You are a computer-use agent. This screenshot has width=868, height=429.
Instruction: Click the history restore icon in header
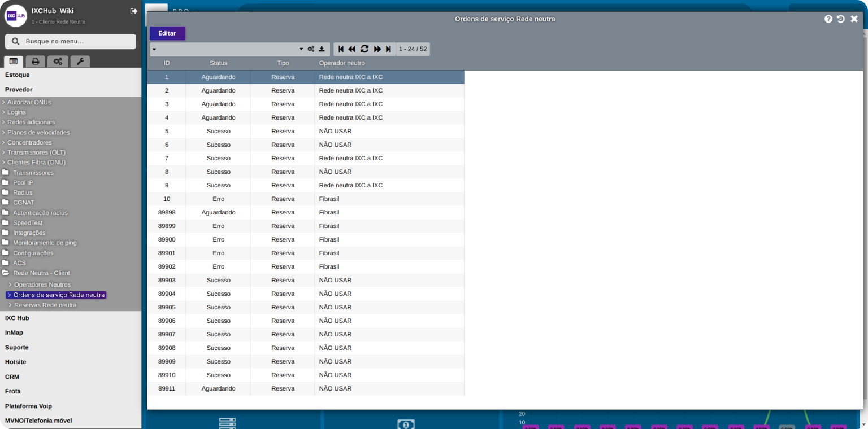click(841, 19)
